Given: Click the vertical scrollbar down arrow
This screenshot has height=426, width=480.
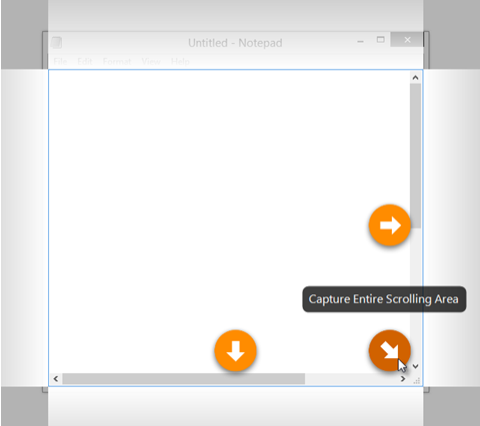Looking at the screenshot, I should [415, 367].
